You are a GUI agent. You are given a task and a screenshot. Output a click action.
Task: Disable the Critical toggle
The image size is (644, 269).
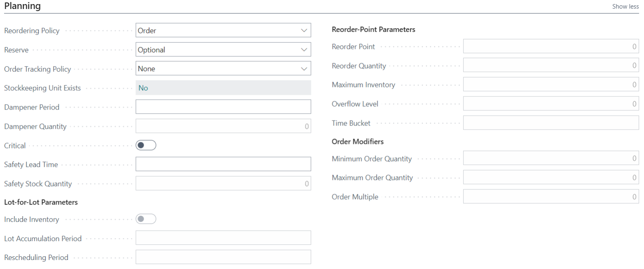tap(146, 145)
